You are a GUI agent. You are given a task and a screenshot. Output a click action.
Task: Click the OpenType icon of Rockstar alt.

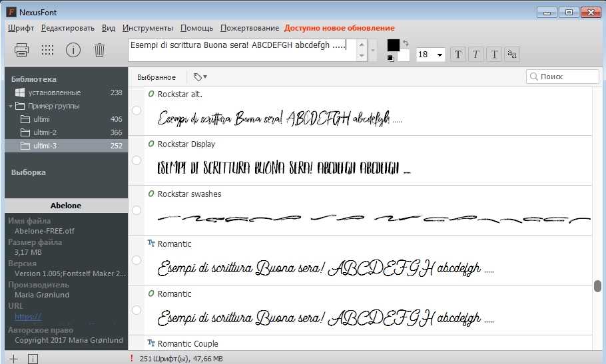(151, 94)
